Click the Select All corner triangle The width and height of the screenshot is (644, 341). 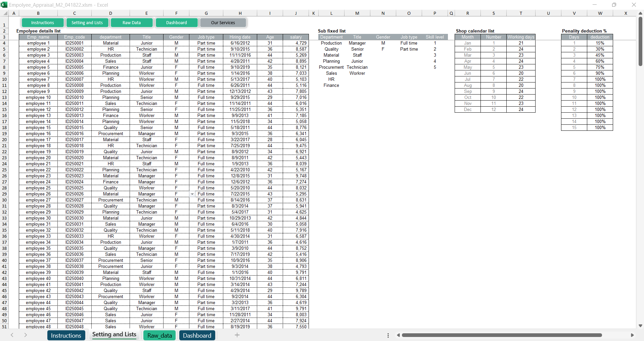click(x=5, y=13)
